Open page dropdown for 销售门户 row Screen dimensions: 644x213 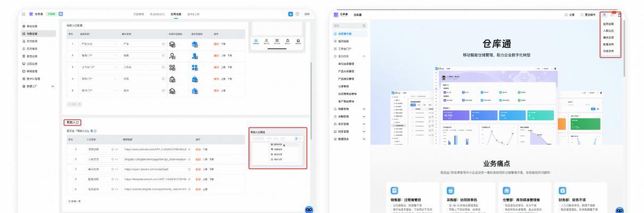pyautogui.click(x=99, y=55)
